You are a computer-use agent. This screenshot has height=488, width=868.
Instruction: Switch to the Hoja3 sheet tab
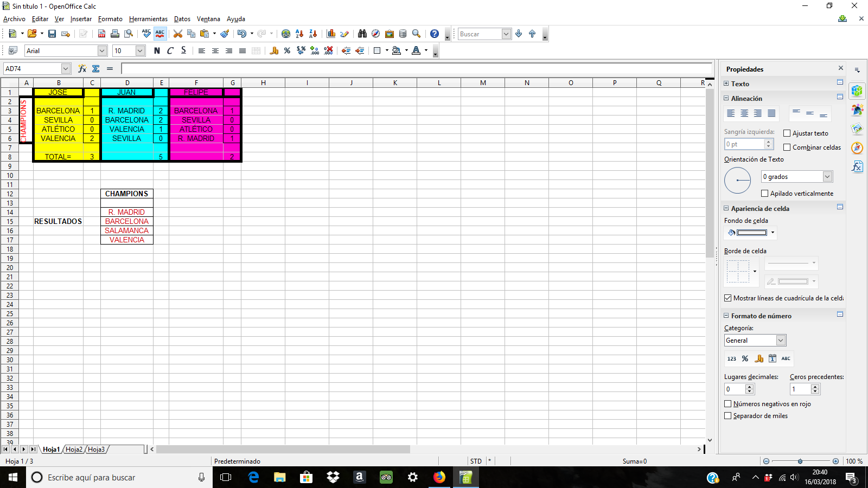click(97, 450)
